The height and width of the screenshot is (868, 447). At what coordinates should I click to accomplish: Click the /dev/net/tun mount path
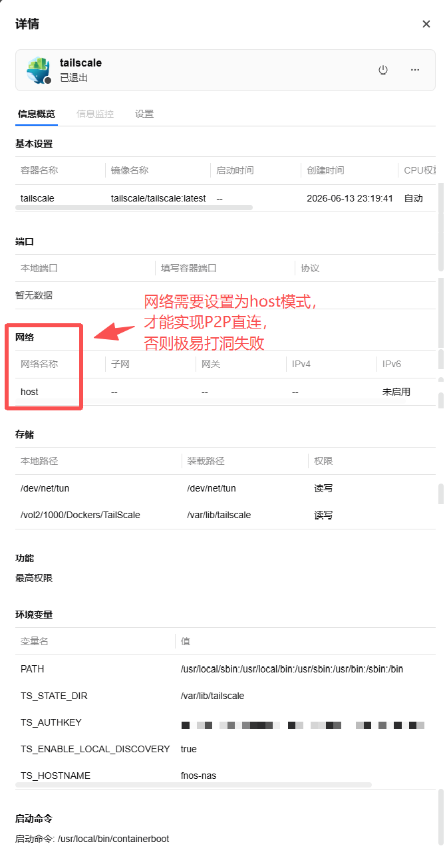tap(212, 488)
